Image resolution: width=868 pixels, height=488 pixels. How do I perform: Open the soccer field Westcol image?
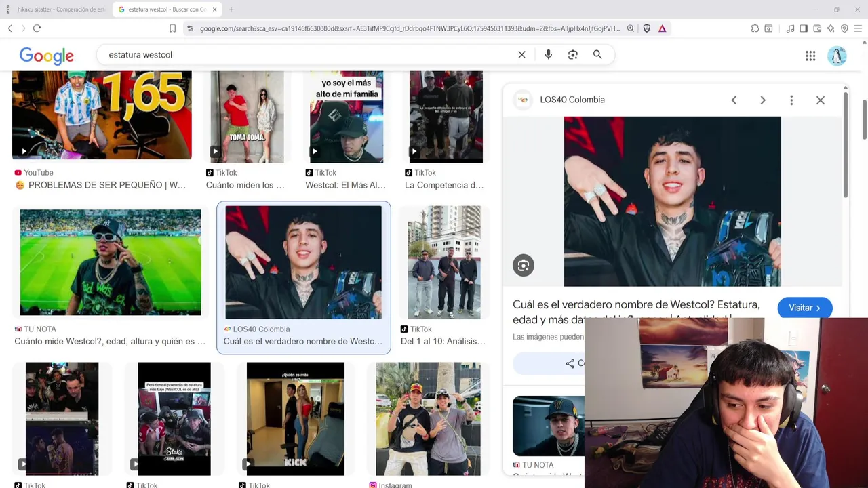(x=111, y=262)
